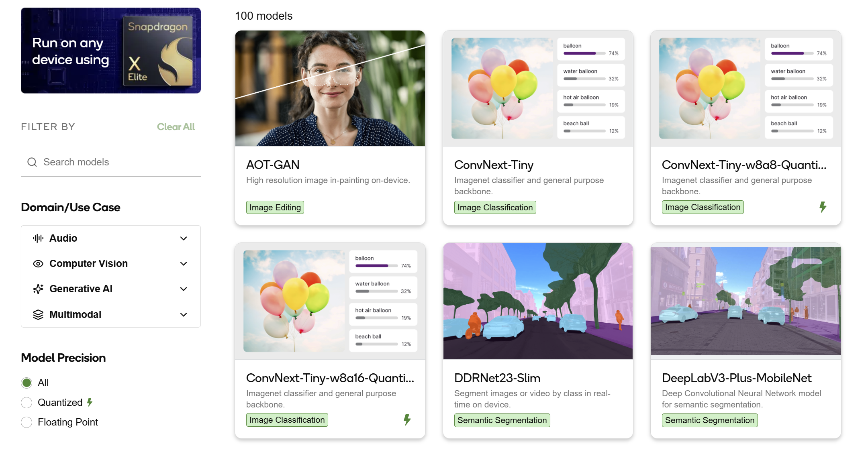The width and height of the screenshot is (868, 450).
Task: Click the Audio waveform icon
Action: (x=38, y=238)
